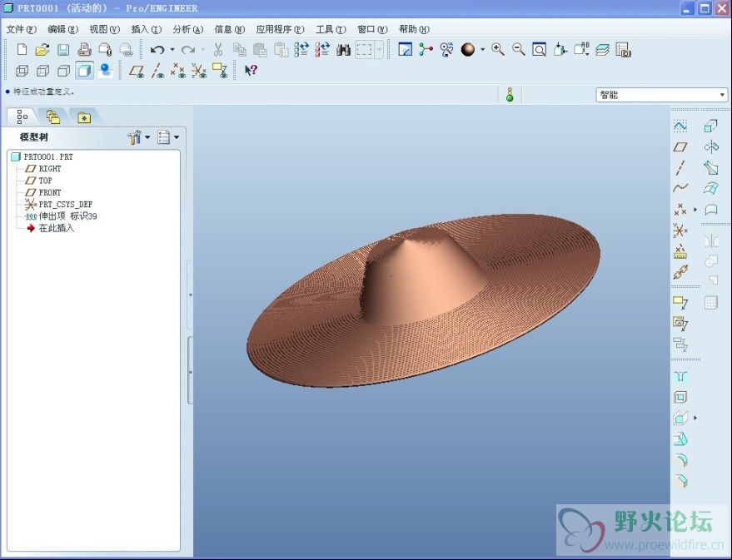Undo the last operation
This screenshot has width=732, height=560.
pyautogui.click(x=157, y=49)
